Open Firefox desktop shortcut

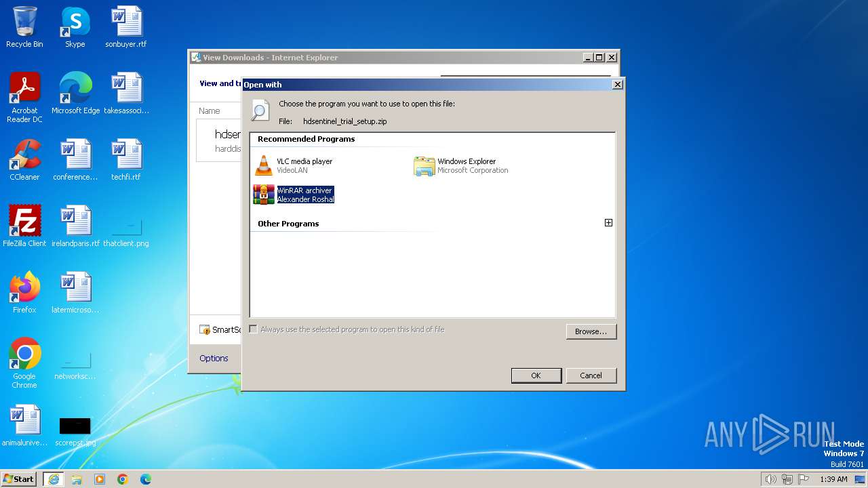click(x=24, y=293)
